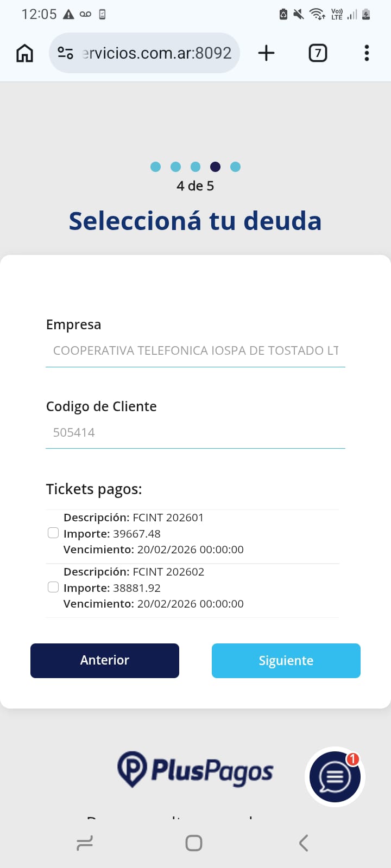Tap the Codigo de Cliente field
The height and width of the screenshot is (868, 391).
(195, 432)
